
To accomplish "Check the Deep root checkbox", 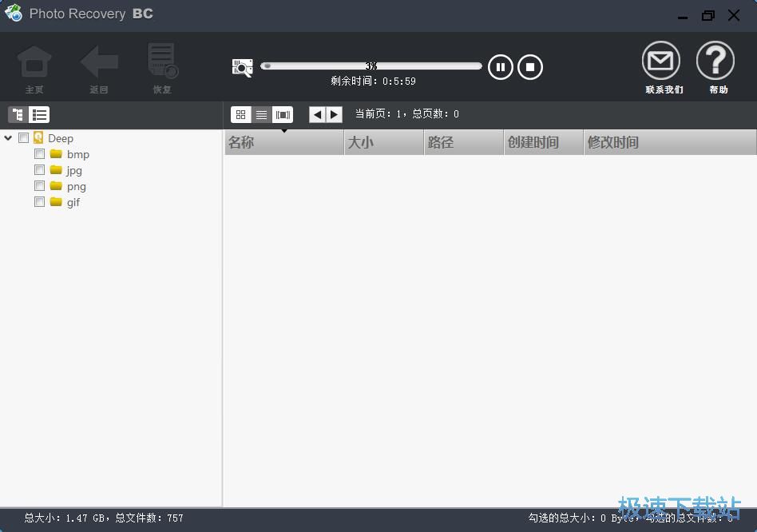I will (24, 138).
